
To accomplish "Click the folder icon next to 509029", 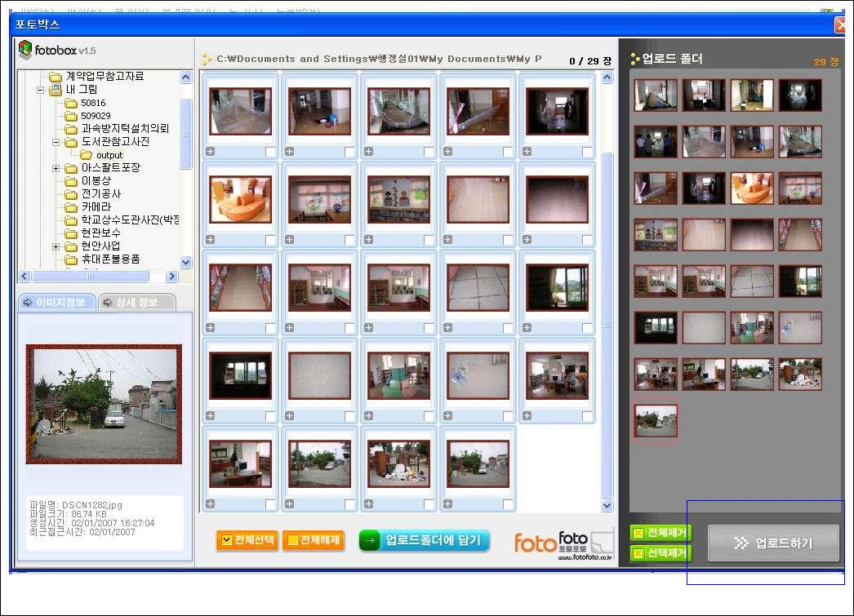I will tap(71, 116).
